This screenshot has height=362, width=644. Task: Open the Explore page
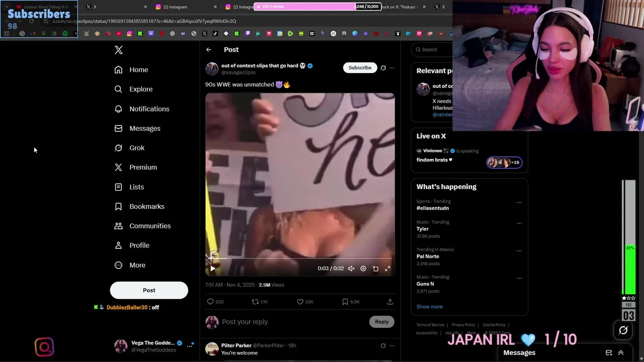tap(133, 89)
